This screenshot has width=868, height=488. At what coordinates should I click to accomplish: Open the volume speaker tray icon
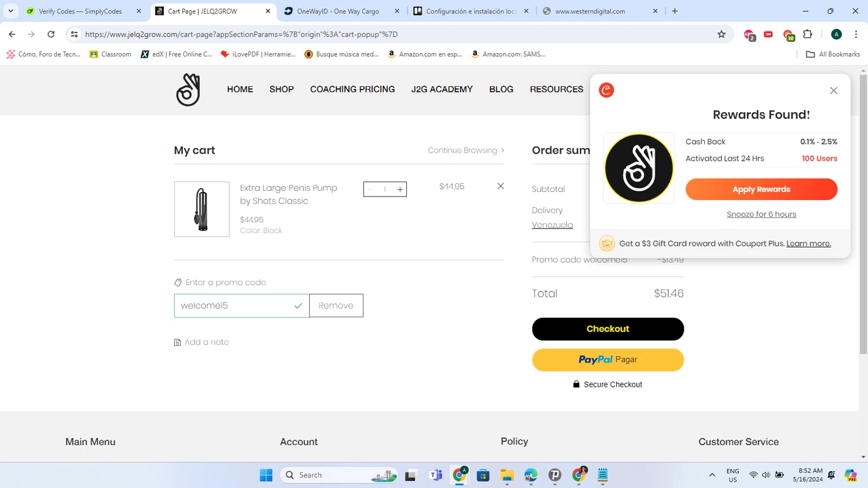coord(766,475)
